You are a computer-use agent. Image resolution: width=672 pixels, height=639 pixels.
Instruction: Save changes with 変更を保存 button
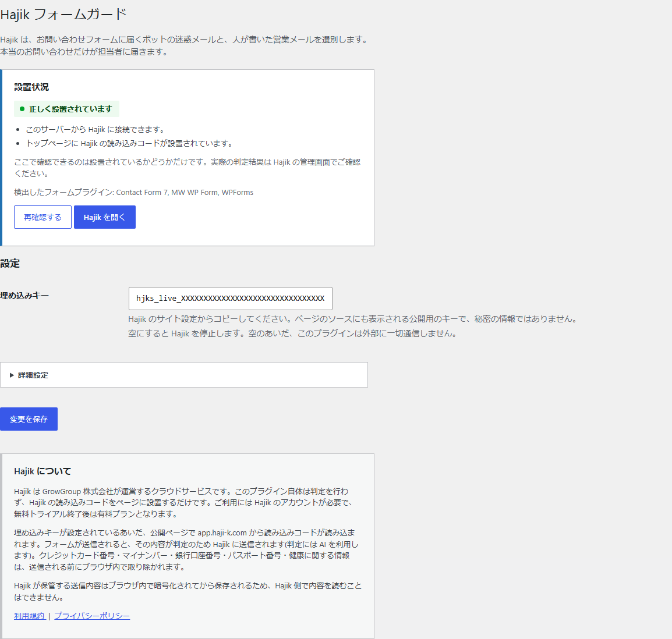click(x=29, y=419)
